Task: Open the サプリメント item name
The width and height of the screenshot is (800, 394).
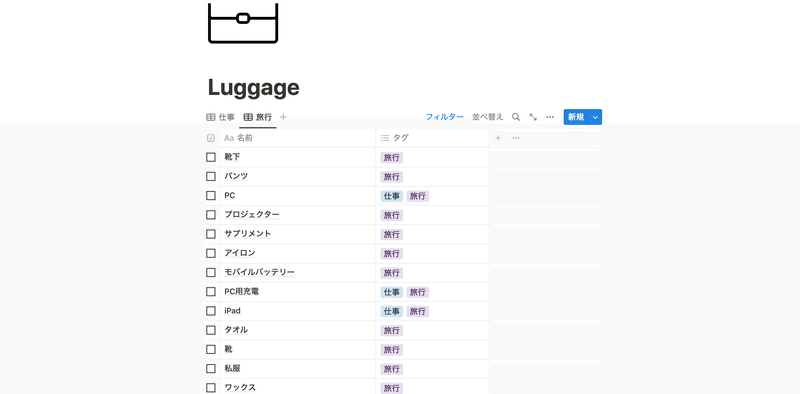Action: coord(248,234)
